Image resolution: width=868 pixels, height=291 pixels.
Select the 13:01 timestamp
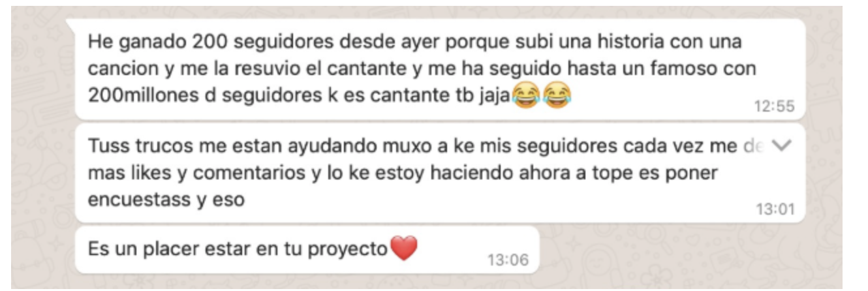tap(775, 209)
